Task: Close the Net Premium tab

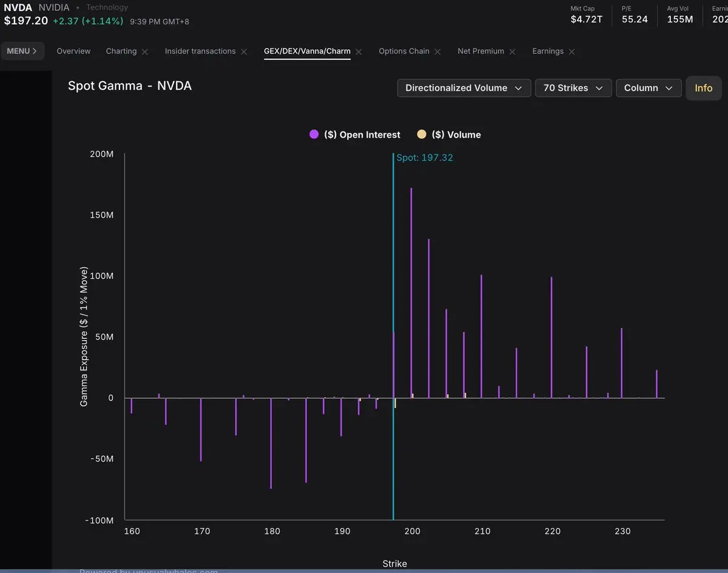Action: 512,52
